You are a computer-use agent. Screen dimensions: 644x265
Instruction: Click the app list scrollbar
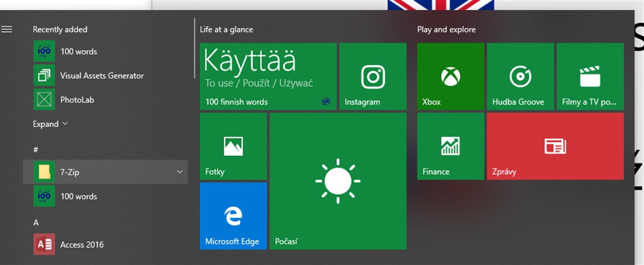(194, 48)
